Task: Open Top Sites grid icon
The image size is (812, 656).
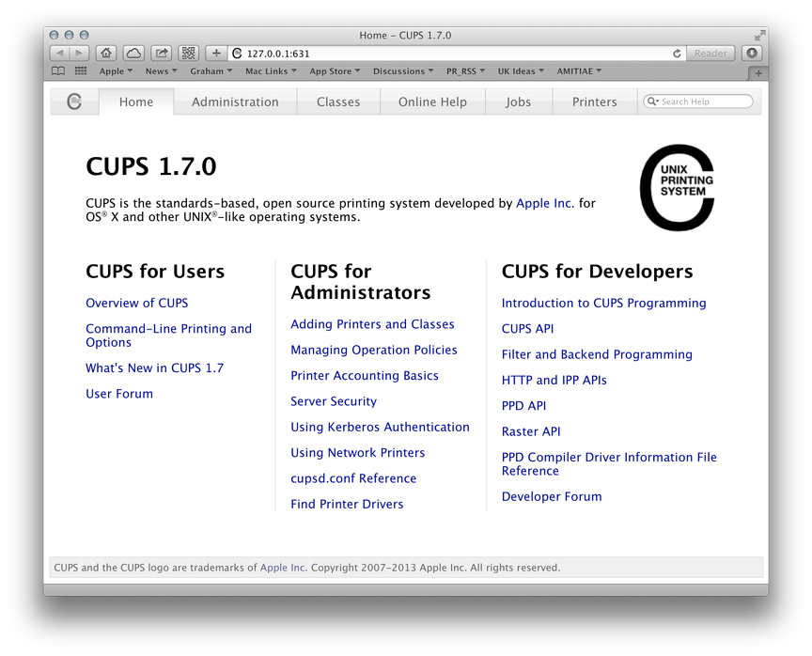Action: [81, 70]
